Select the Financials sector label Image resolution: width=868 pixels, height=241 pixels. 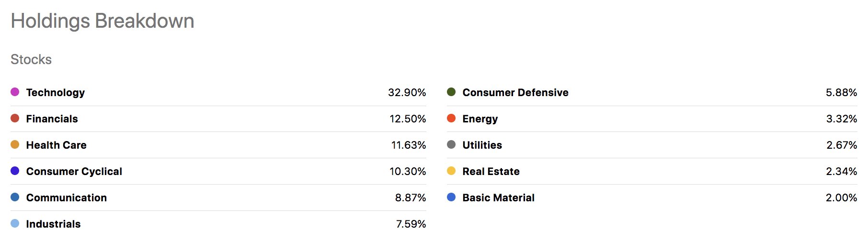(52, 119)
